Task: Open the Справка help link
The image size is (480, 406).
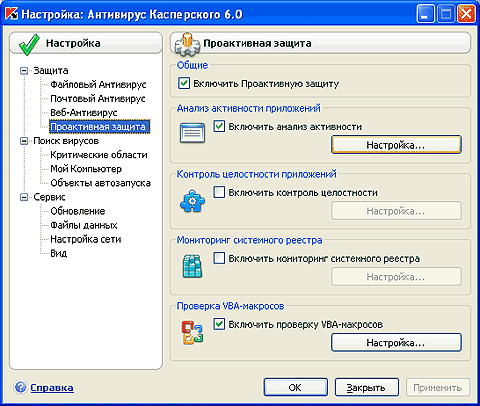Action: 52,388
